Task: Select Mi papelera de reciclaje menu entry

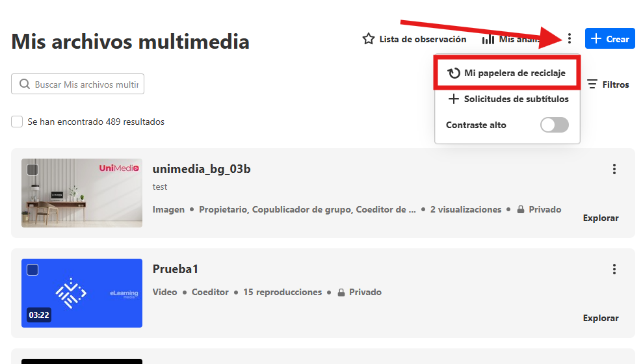Action: tap(507, 73)
